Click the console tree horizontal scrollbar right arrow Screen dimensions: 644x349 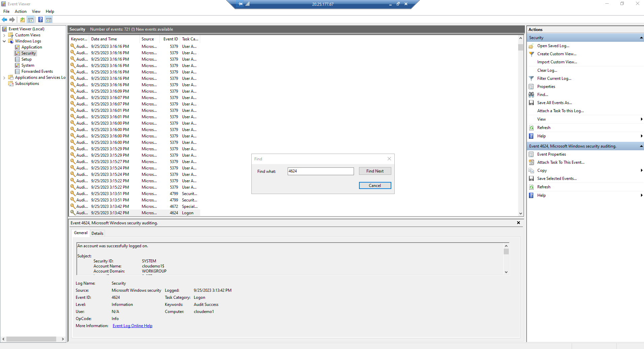pos(63,339)
